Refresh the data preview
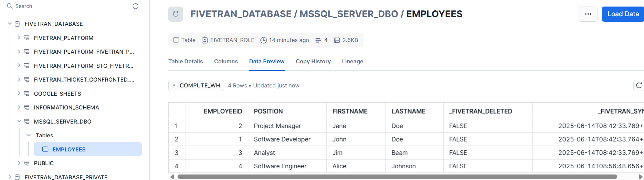 (639, 85)
